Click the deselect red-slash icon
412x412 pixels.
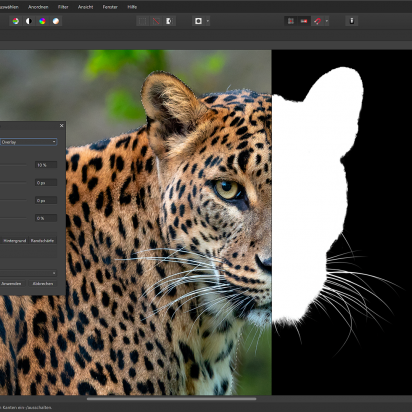coord(156,21)
